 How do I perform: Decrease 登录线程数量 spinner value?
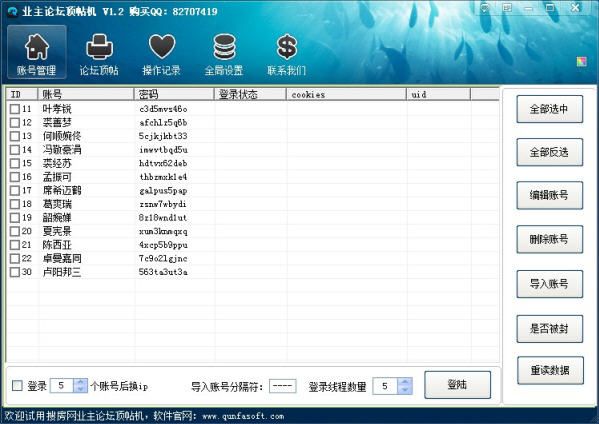tap(405, 390)
